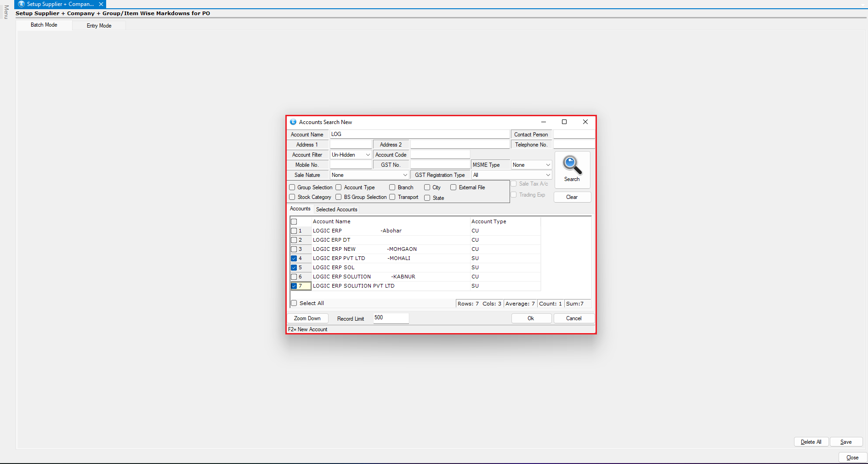Open the Account Filter dropdown
Viewport: 868px width, 464px height.
[x=368, y=155]
